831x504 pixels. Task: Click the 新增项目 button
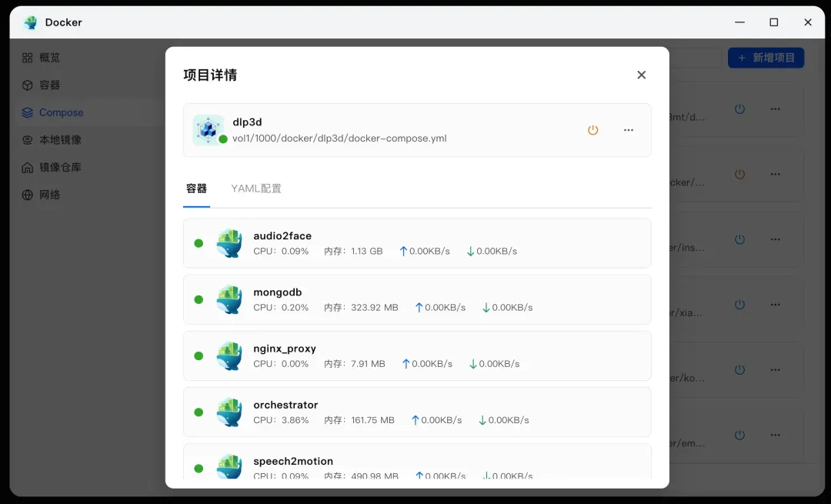766,58
